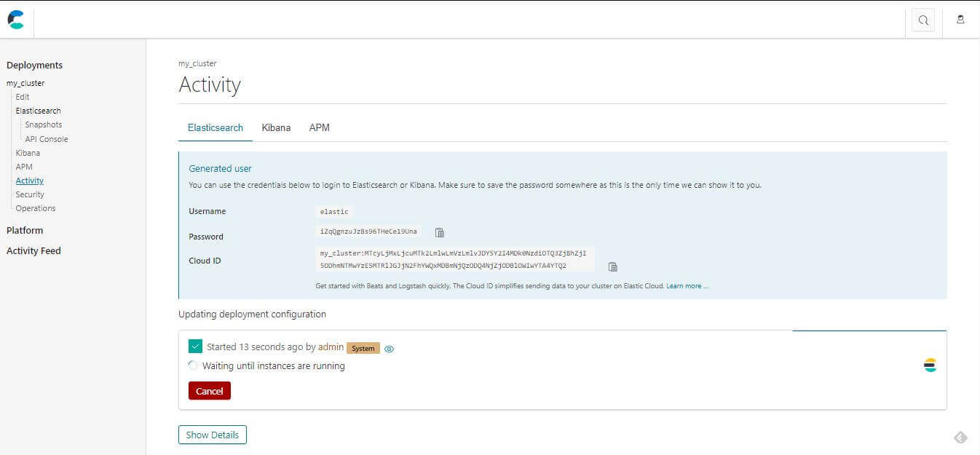
Task: Click the waiting status spinner circle
Action: [x=193, y=365]
